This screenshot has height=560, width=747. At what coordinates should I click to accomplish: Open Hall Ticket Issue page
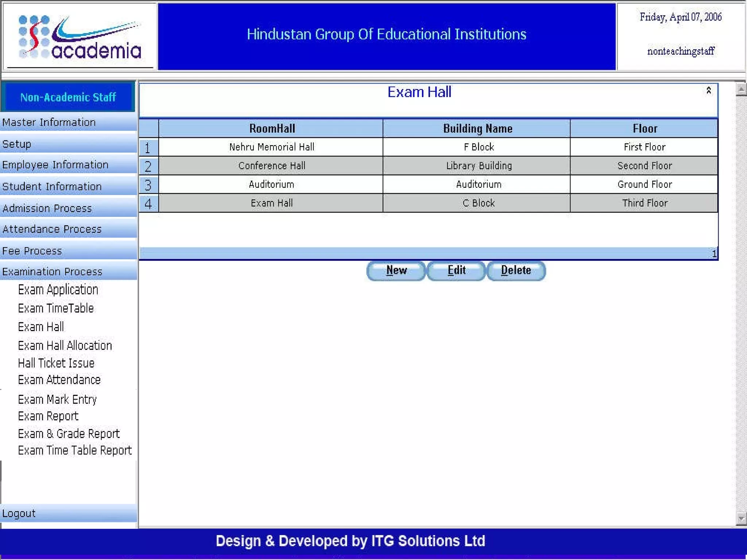pyautogui.click(x=56, y=363)
